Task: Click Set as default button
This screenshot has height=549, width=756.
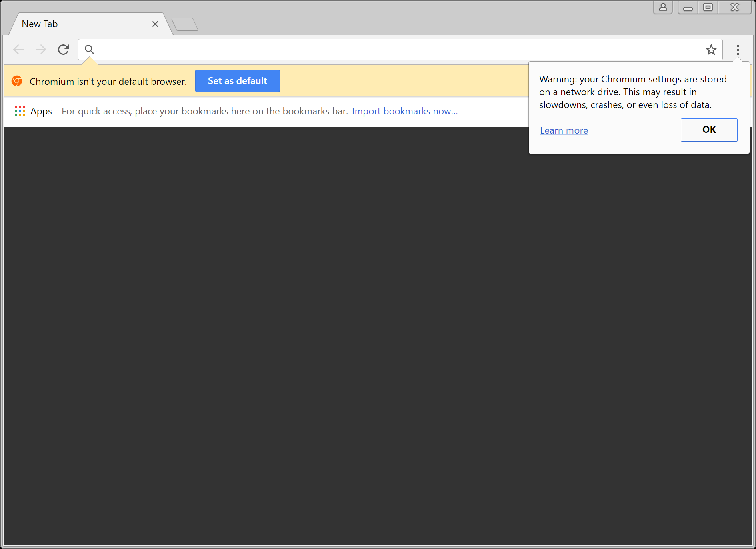Action: [238, 81]
